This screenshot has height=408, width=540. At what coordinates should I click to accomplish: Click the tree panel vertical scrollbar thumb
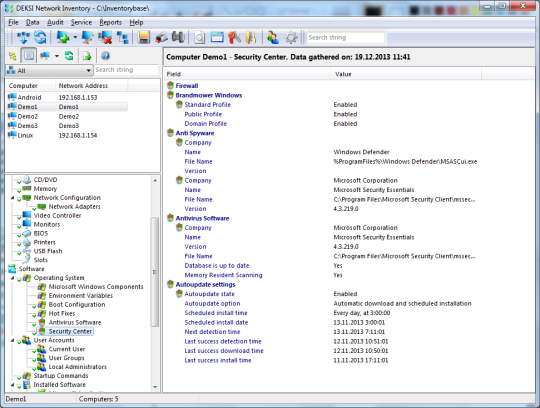tap(155, 272)
